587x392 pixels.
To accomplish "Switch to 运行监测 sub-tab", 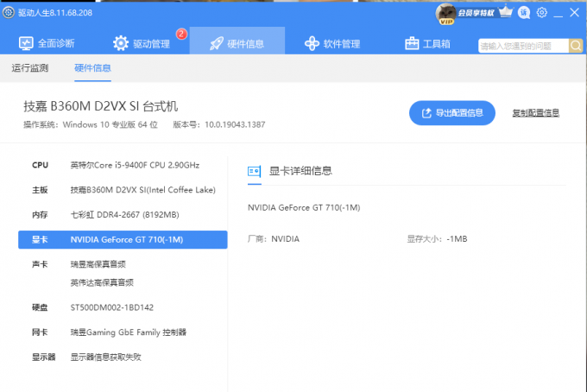I will [x=30, y=68].
